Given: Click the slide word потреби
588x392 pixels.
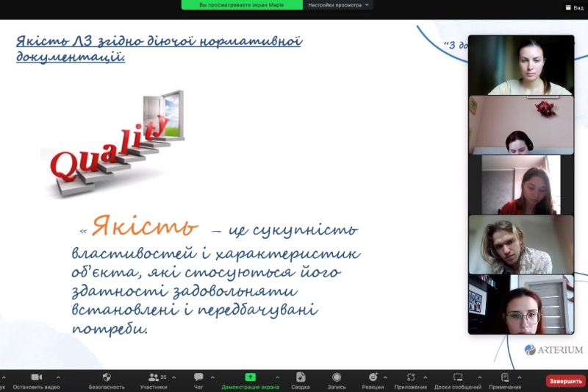Looking at the screenshot, I should click(110, 329).
